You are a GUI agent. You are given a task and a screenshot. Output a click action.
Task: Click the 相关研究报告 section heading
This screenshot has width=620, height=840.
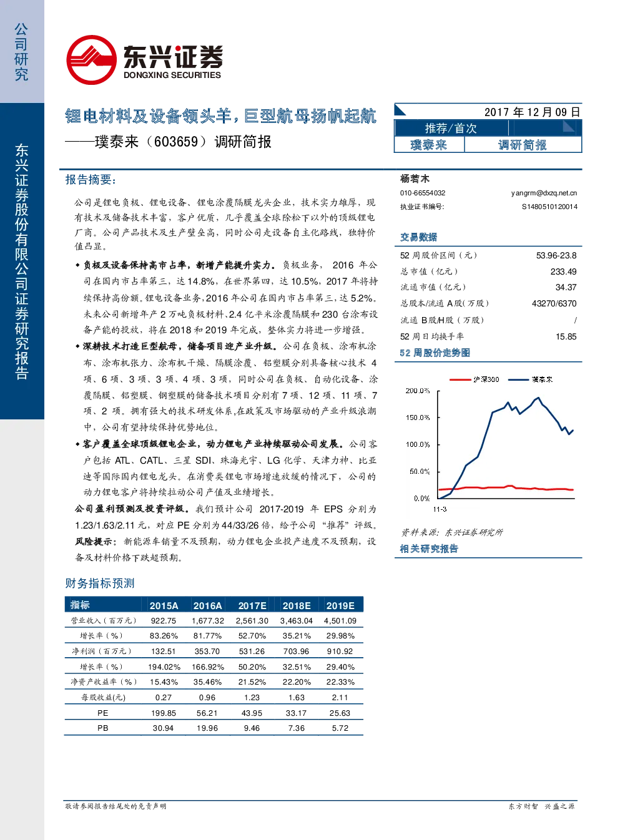(x=429, y=549)
